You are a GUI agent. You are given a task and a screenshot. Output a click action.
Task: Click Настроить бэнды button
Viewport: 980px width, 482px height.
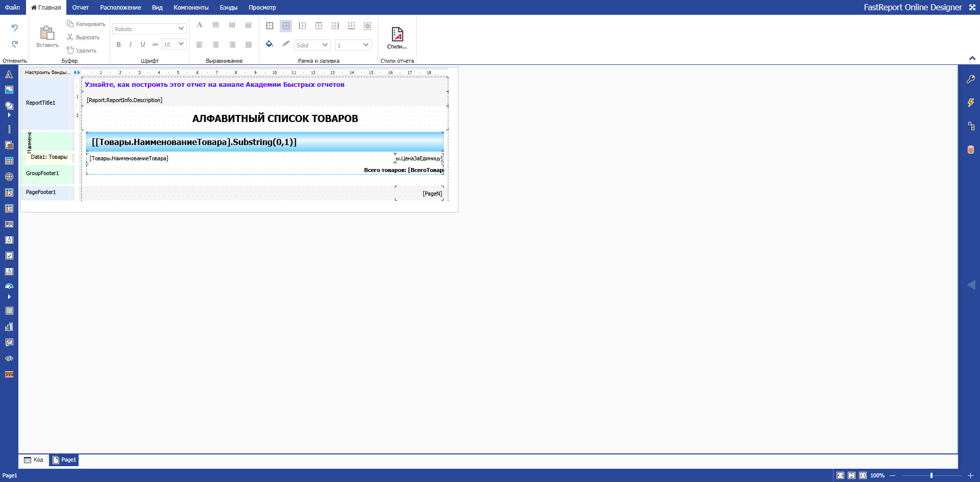point(47,73)
